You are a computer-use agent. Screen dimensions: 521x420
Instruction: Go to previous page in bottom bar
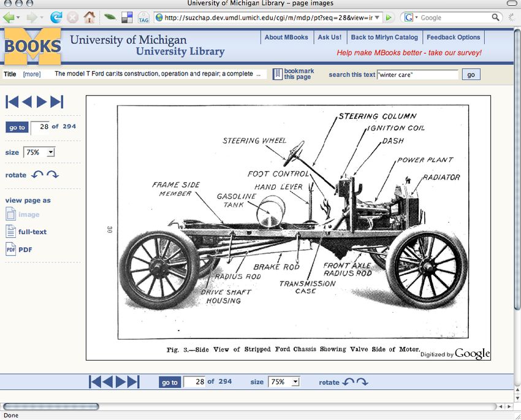pos(108,382)
